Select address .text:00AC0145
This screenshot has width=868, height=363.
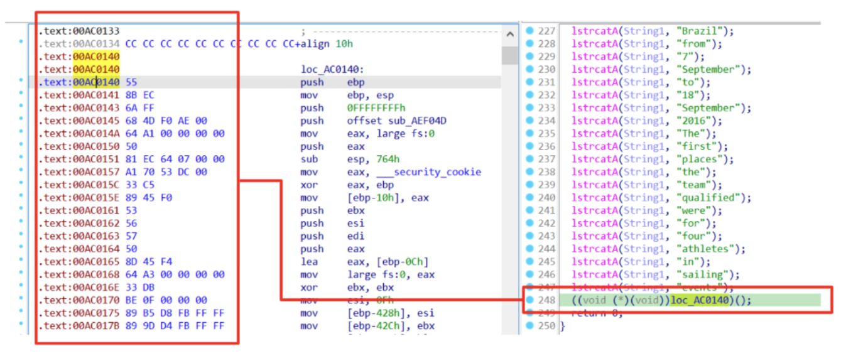click(x=79, y=121)
